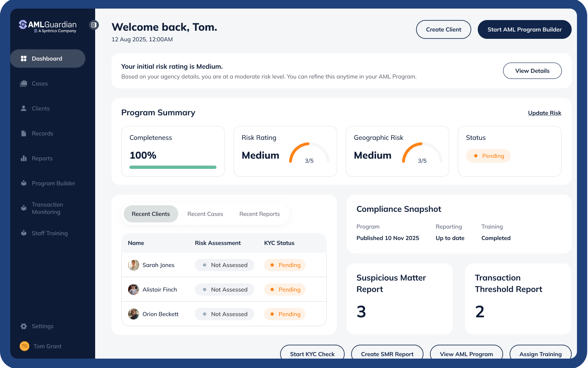Image resolution: width=588 pixels, height=368 pixels.
Task: Click the Start AML Program Builder button
Action: tap(524, 29)
